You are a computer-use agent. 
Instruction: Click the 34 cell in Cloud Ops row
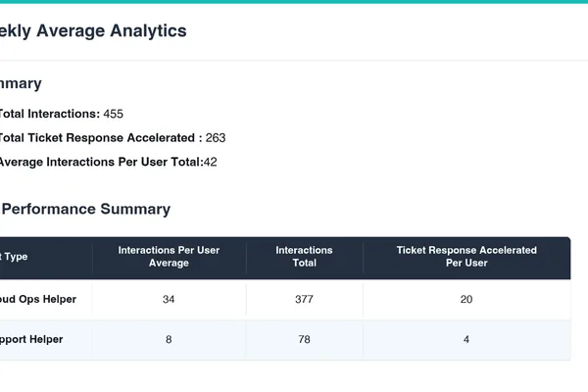(169, 299)
